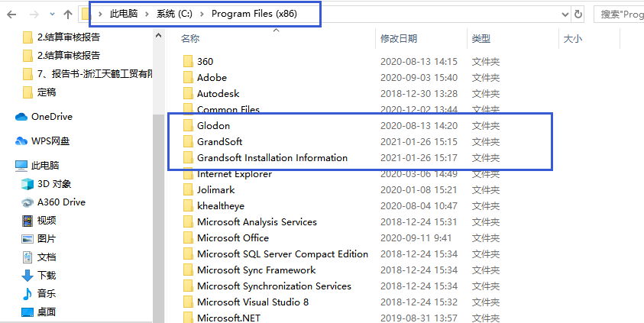Click Microsoft SQL Server Compact Edition folder name

coord(283,254)
